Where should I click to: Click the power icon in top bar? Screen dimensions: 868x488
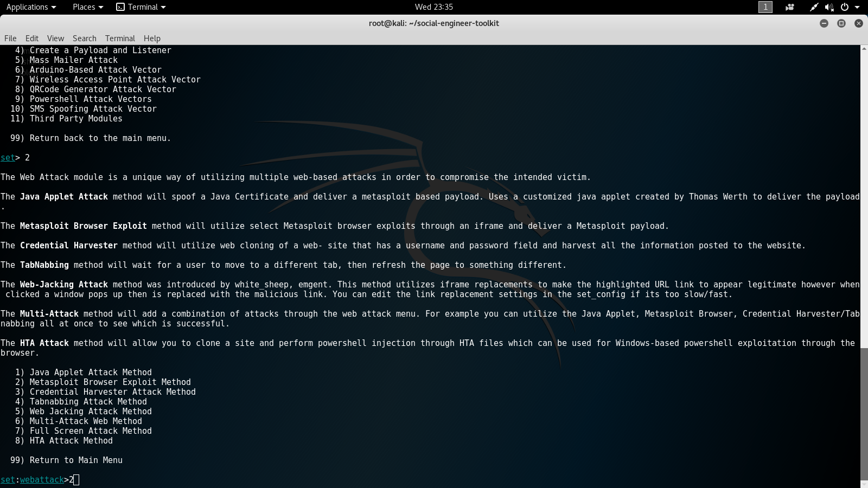coord(845,7)
